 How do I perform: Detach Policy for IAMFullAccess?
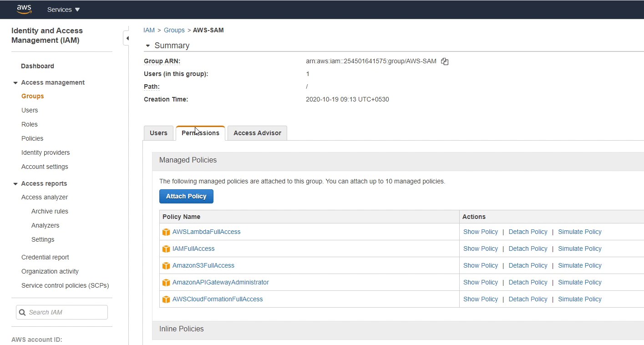tap(527, 249)
